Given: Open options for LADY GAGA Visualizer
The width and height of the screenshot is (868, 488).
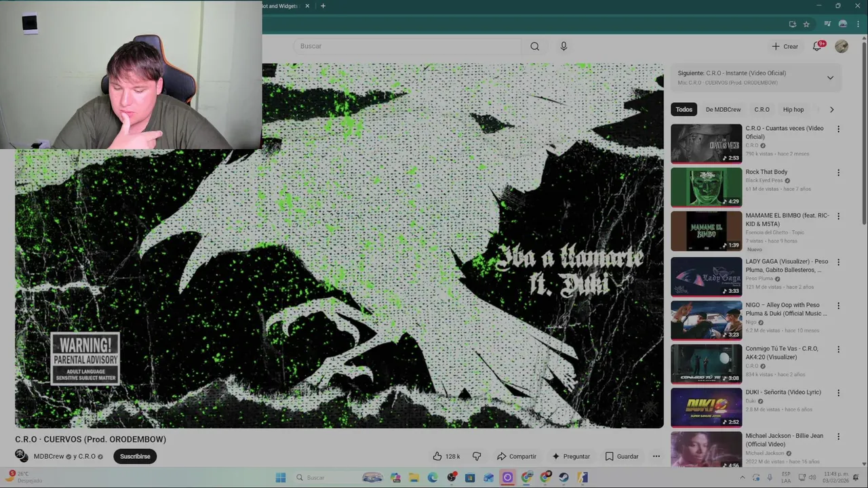Looking at the screenshot, I should (x=838, y=262).
